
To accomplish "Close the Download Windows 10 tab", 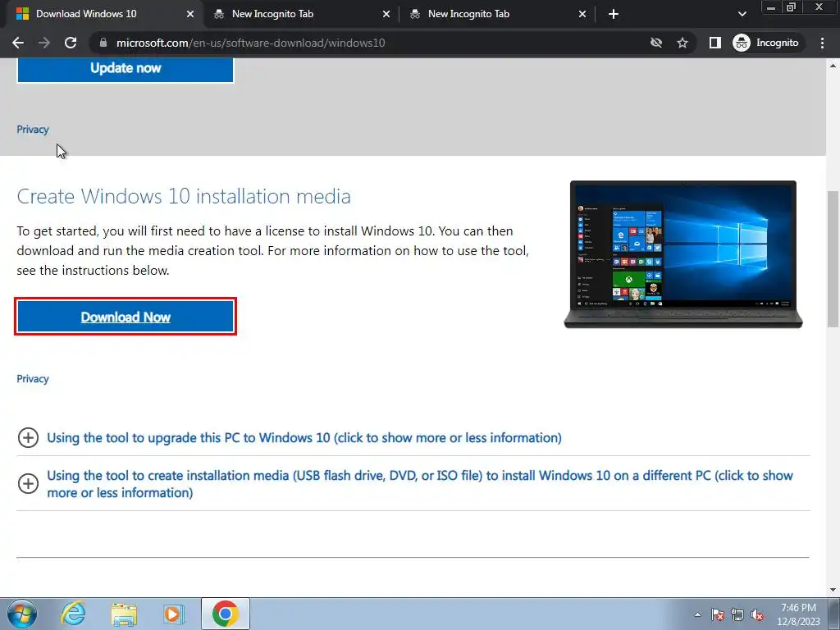I will tap(190, 14).
